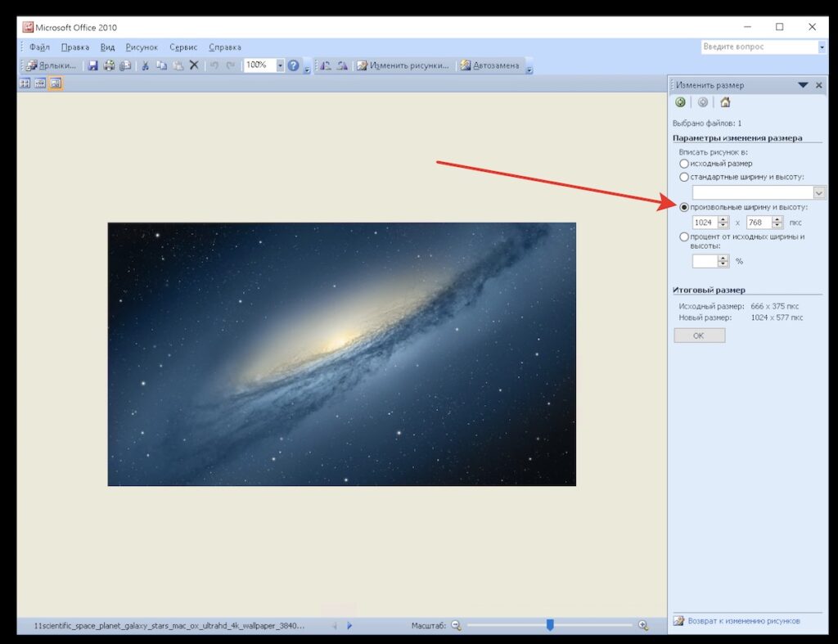Go to previous picture arrow
The height and width of the screenshot is (644, 838).
pos(335,625)
